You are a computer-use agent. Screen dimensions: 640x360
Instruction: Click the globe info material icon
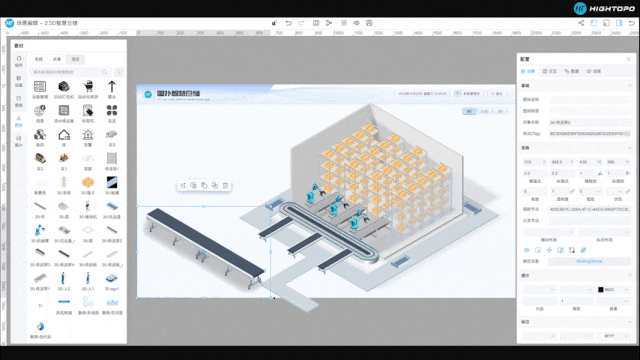[40, 111]
